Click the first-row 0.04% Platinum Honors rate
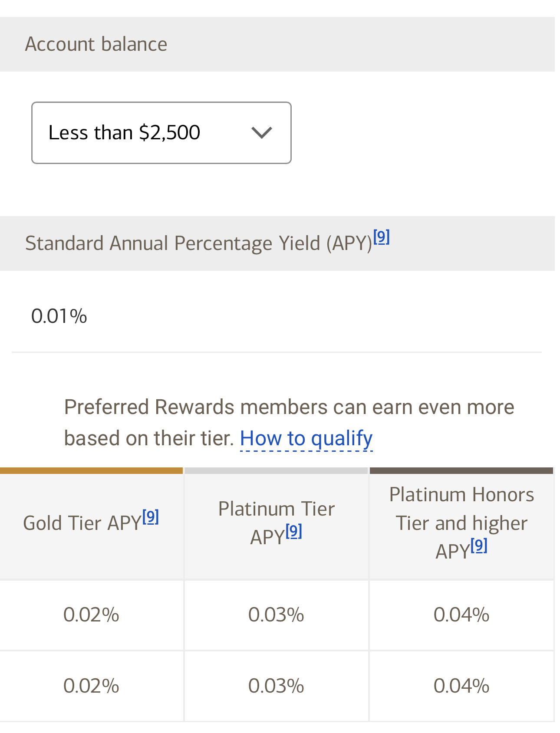 [461, 615]
